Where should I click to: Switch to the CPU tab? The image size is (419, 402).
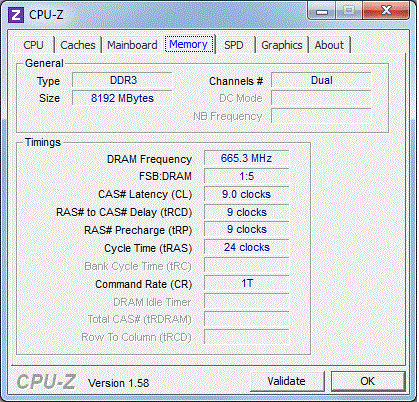tap(34, 45)
